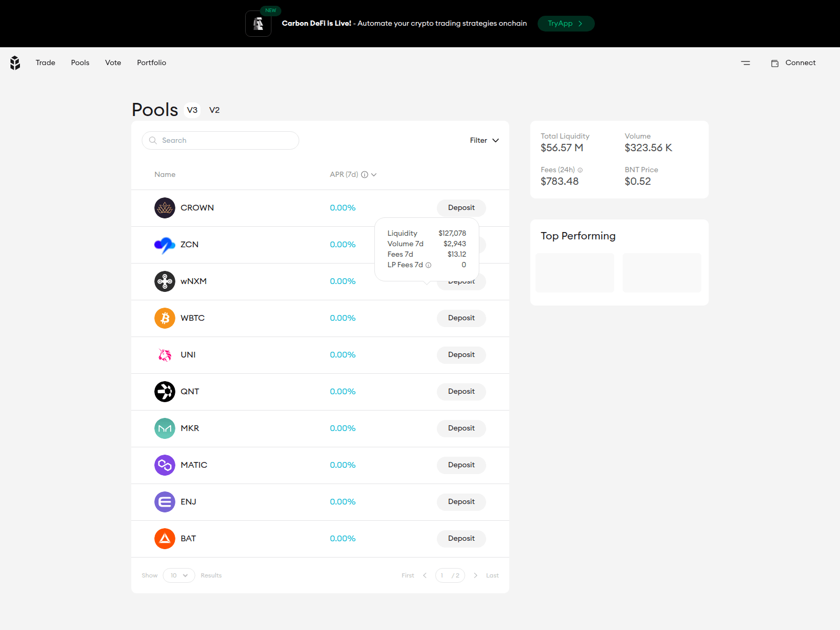Open the Filter dropdown
840x630 pixels.
coord(484,140)
